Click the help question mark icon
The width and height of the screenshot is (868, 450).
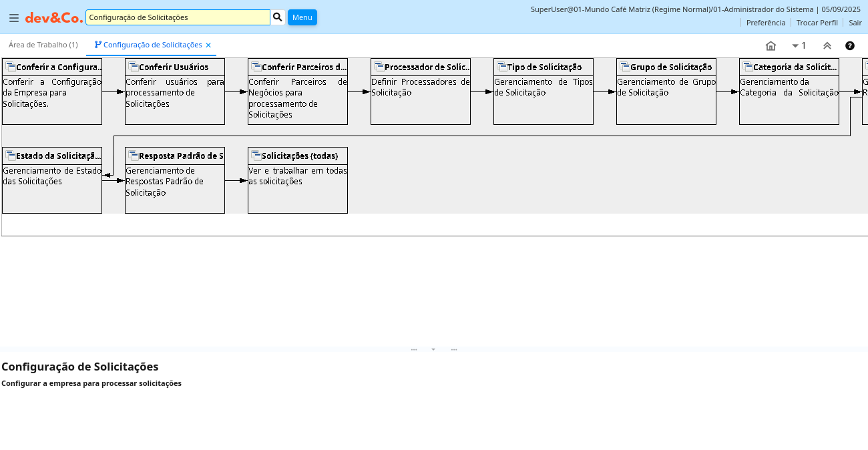[x=849, y=45]
